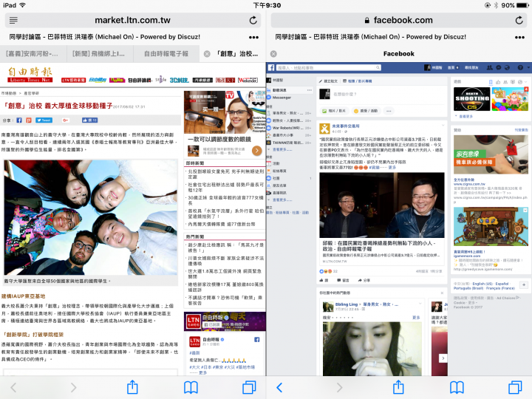Share article via Facebook icon on LTN
Image resolution: width=532 pixels, height=399 pixels.
19,120
